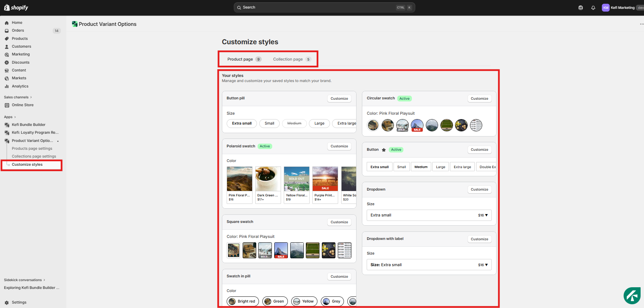The width and height of the screenshot is (644, 308).
Task: Select the first circular color swatch
Action: [x=373, y=125]
